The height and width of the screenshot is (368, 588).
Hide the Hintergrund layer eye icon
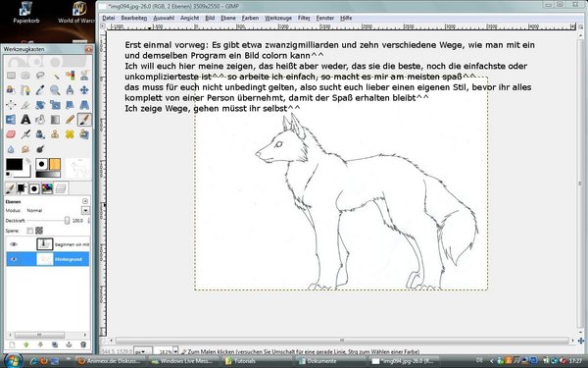(14, 259)
